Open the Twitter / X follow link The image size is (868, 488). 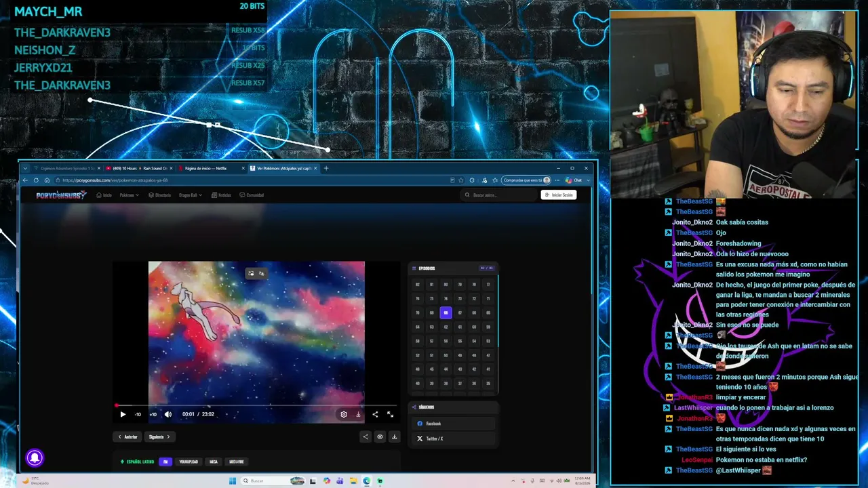(x=453, y=439)
